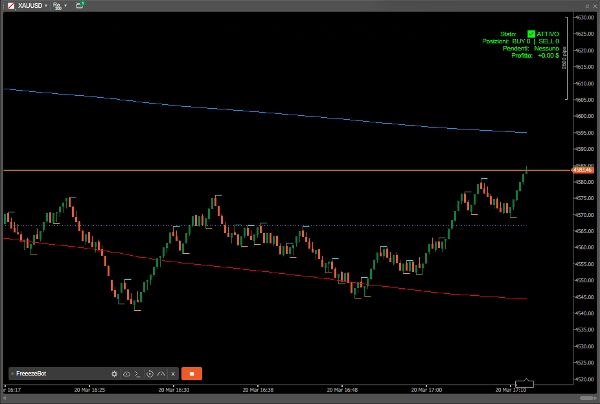Click the FreezeBot instance name
The image size is (600, 404).
31,373
